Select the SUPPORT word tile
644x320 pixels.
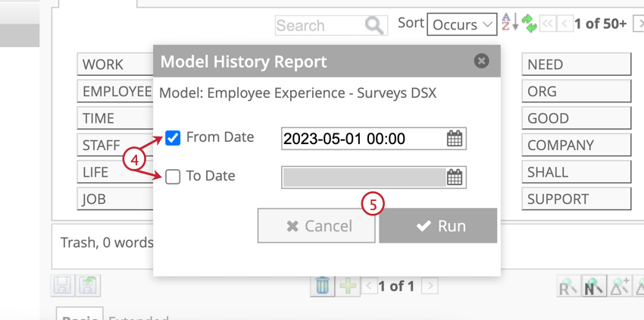click(x=576, y=199)
